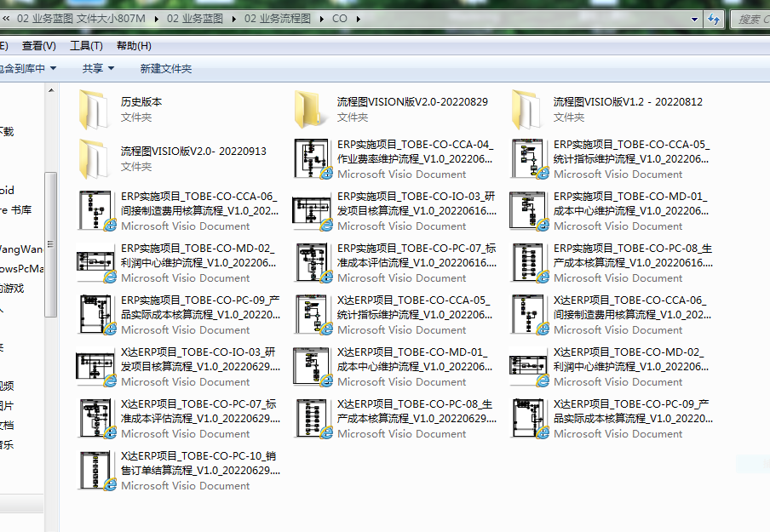Select ERP实施项目 CCA-04 作业费率维护流程 Visio icon

[x=312, y=159]
